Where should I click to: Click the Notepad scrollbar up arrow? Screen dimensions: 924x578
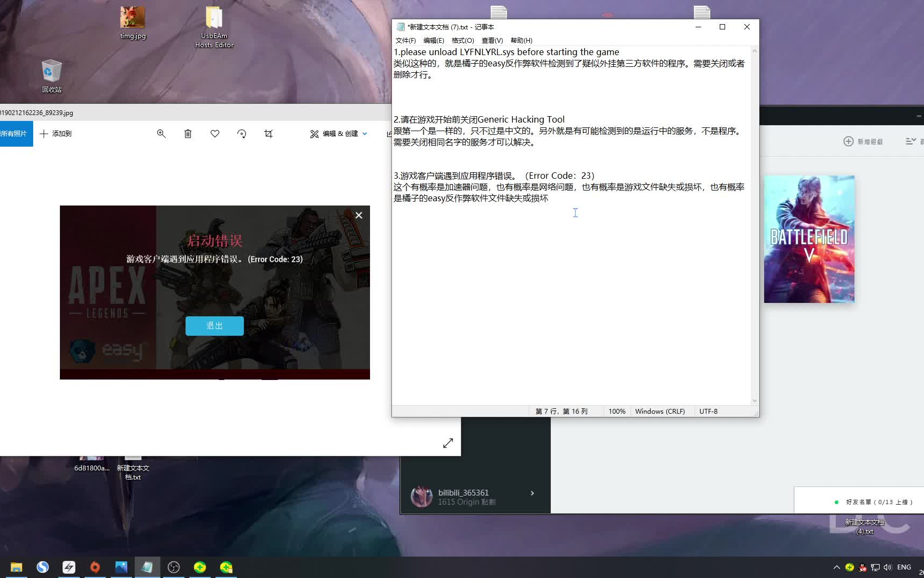coord(754,51)
